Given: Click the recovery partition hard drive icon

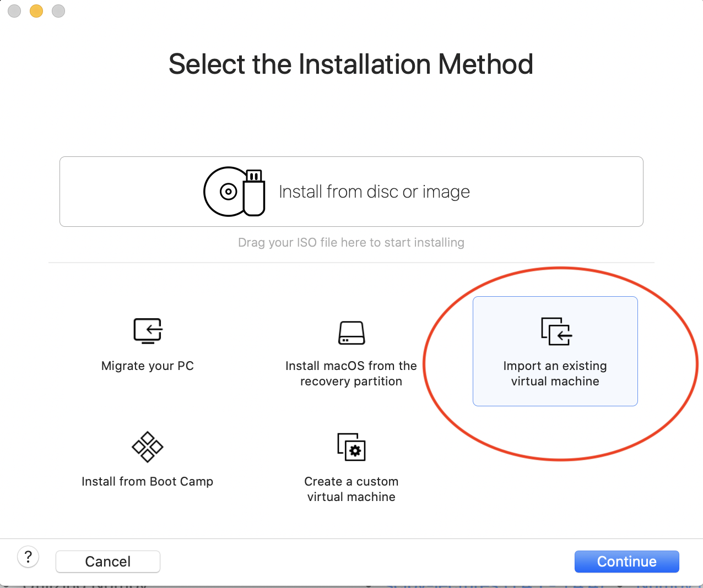Looking at the screenshot, I should pyautogui.click(x=351, y=333).
